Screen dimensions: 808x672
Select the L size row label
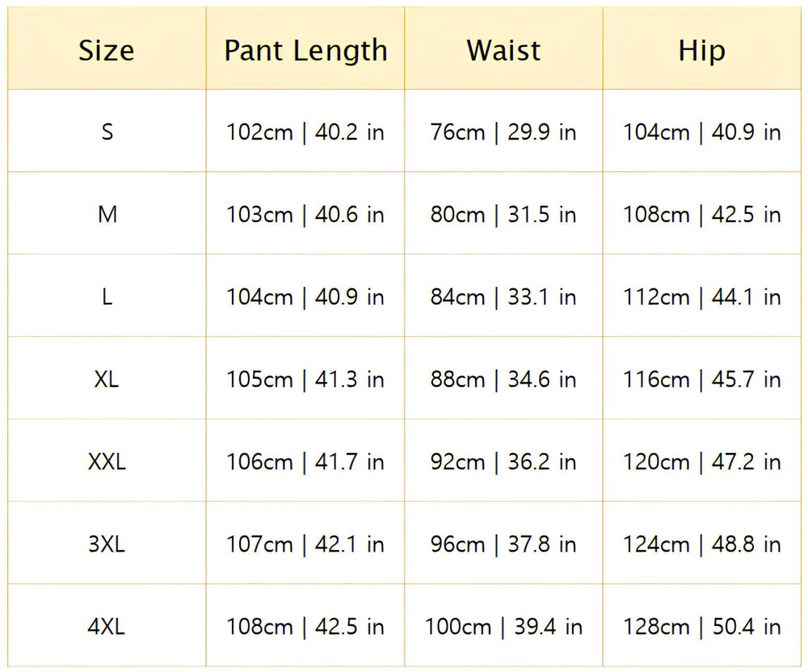(107, 296)
